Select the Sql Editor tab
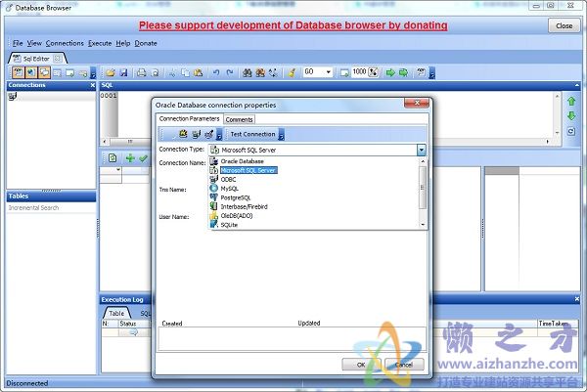587x392 pixels. [x=37, y=59]
